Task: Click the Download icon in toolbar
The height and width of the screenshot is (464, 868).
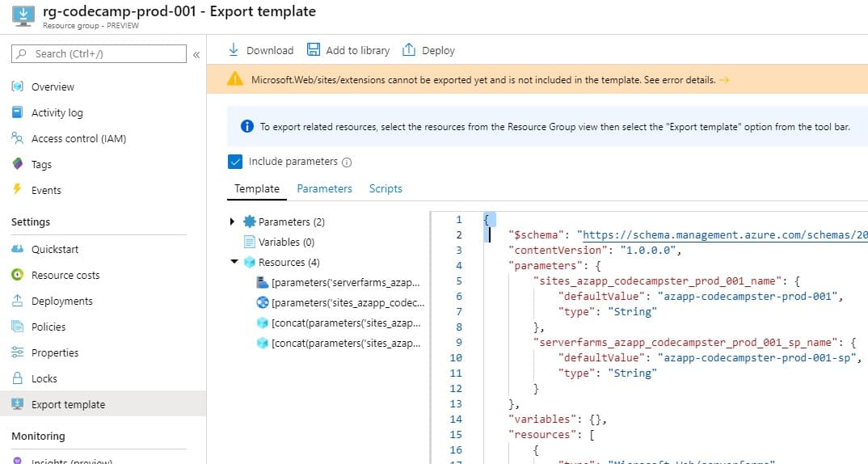Action: click(x=234, y=50)
